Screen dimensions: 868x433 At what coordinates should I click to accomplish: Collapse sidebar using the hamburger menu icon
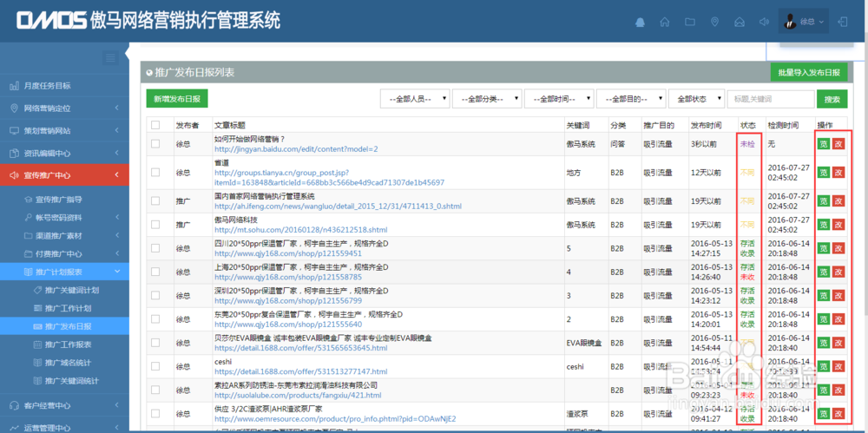(110, 57)
